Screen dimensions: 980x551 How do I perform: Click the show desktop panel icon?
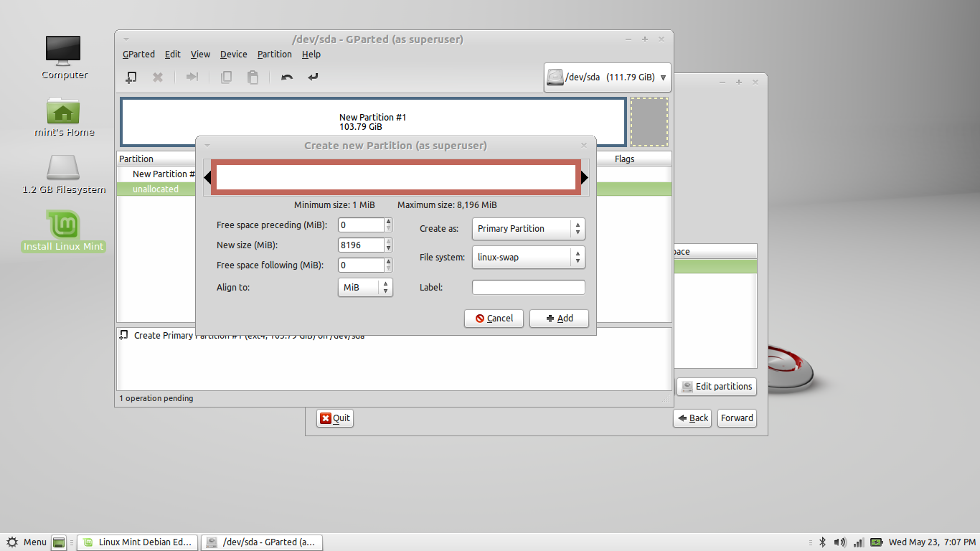[x=60, y=542]
